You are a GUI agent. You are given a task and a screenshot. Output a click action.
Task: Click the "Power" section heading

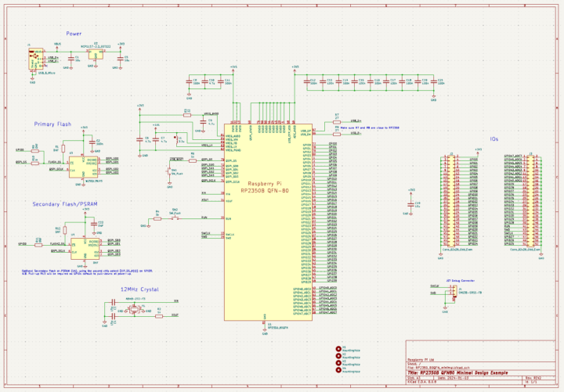tap(74, 34)
